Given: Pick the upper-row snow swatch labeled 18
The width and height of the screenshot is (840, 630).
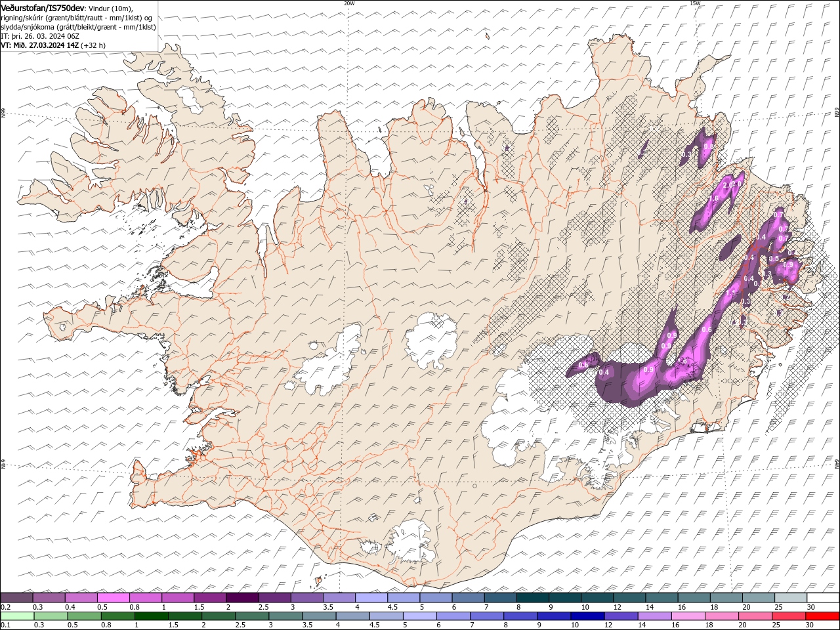Looking at the screenshot, I should point(727,597).
